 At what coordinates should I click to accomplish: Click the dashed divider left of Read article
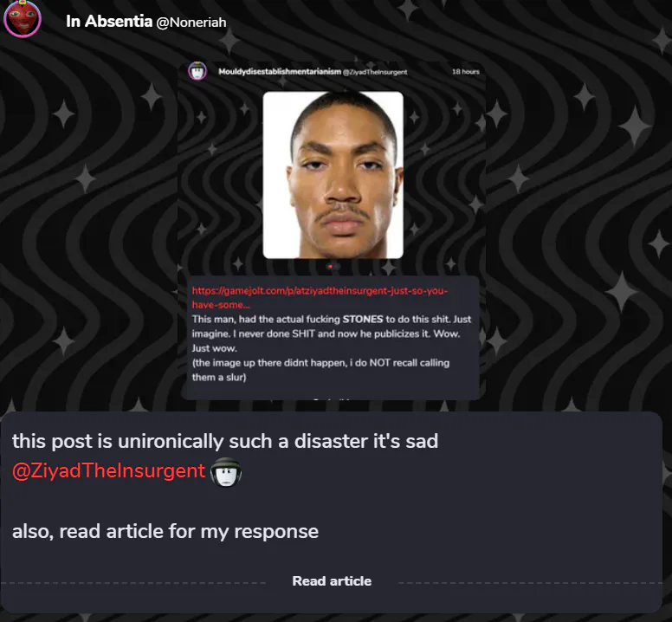[133, 583]
